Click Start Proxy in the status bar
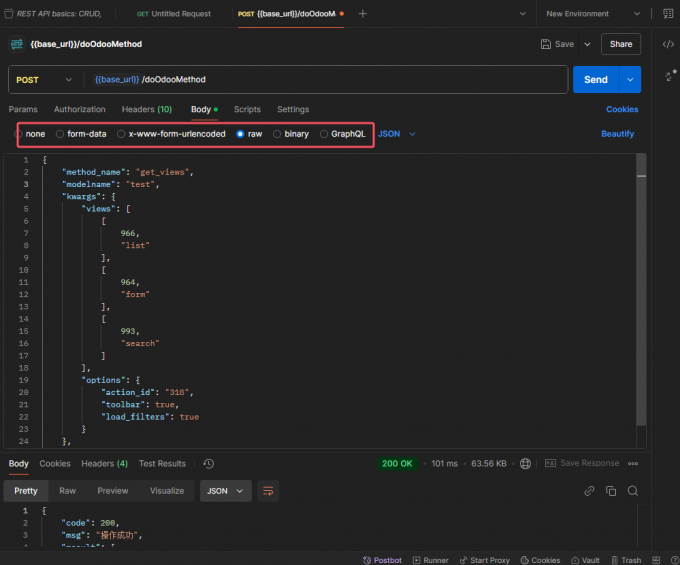Viewport: 680px width, 565px height. click(484, 560)
